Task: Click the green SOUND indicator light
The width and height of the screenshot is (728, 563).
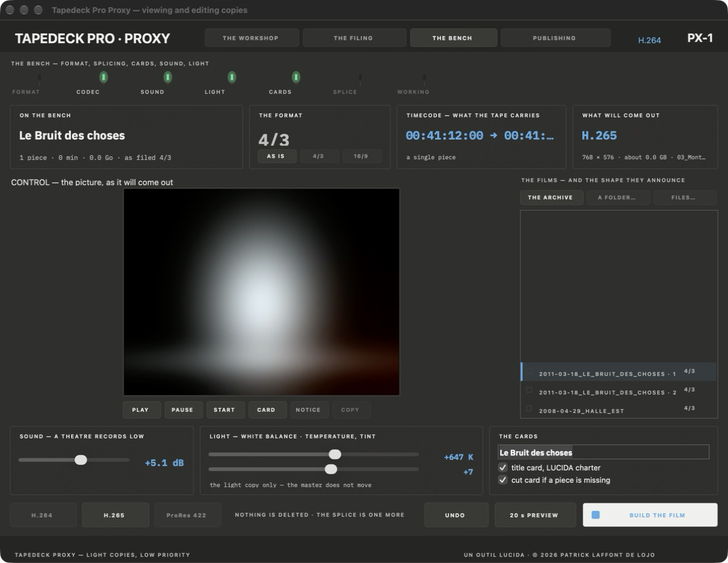Action: pyautogui.click(x=168, y=77)
